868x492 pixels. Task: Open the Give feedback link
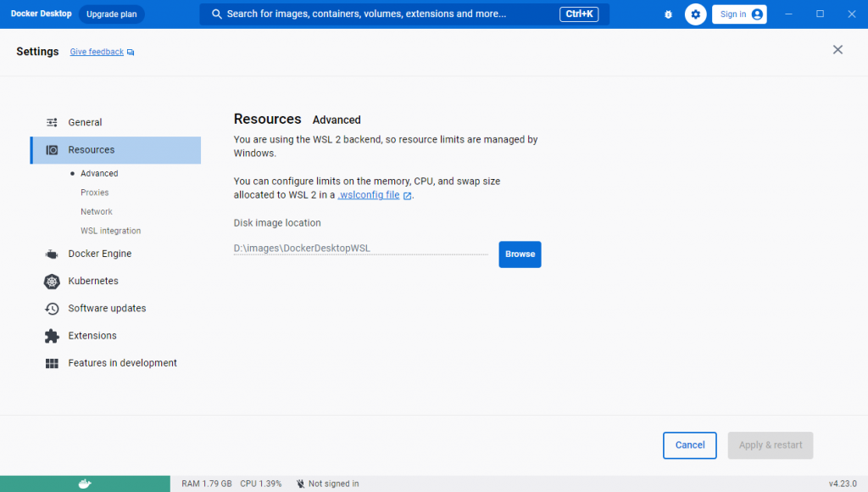(96, 52)
